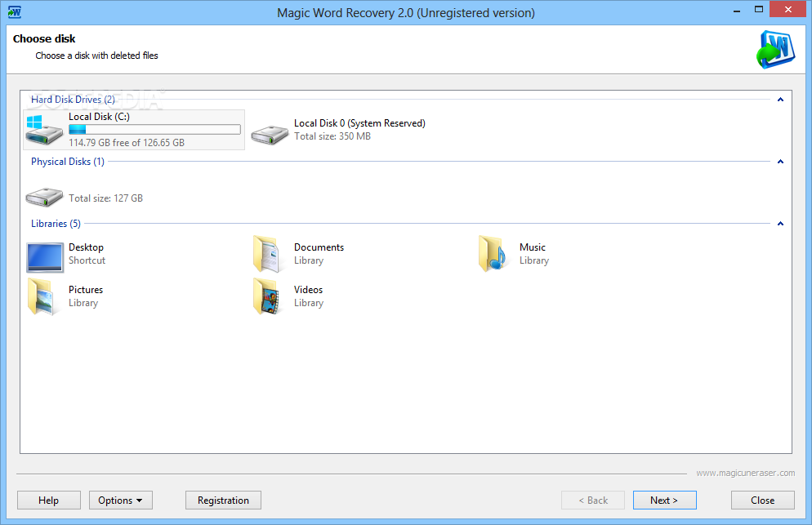812x525 pixels.
Task: Click the 'Local Disk (C:)' label
Action: pos(100,117)
